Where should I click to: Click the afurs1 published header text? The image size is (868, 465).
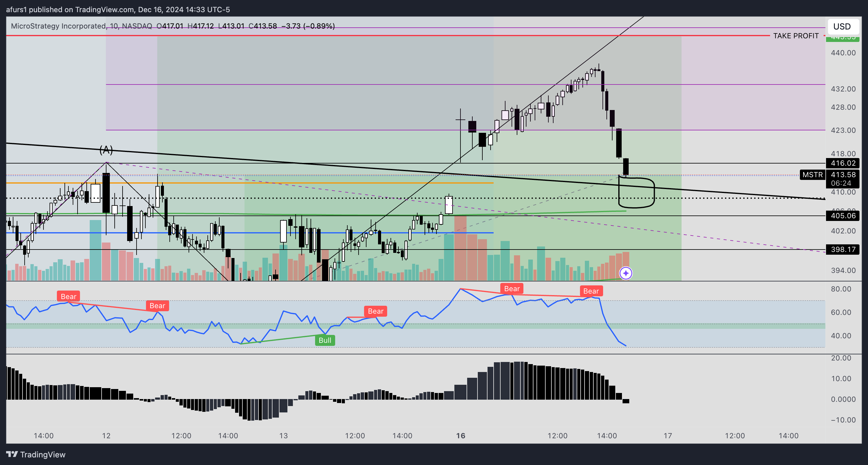click(x=118, y=9)
